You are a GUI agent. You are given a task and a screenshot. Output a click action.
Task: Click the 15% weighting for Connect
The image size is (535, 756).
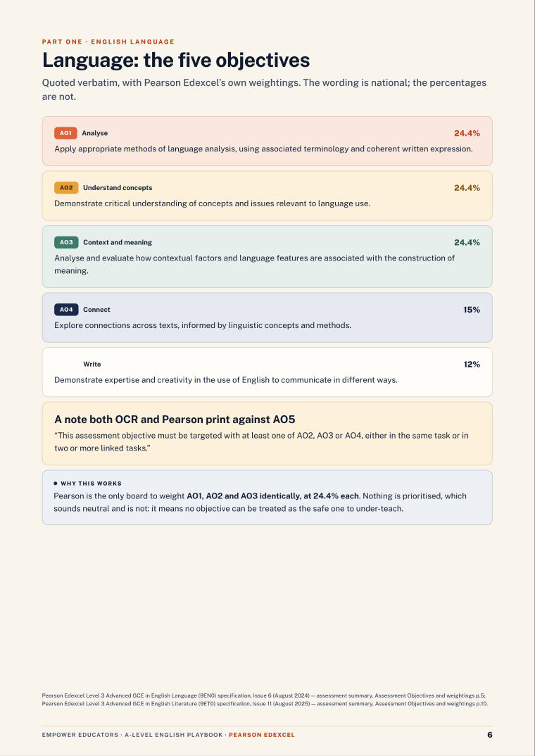(472, 310)
